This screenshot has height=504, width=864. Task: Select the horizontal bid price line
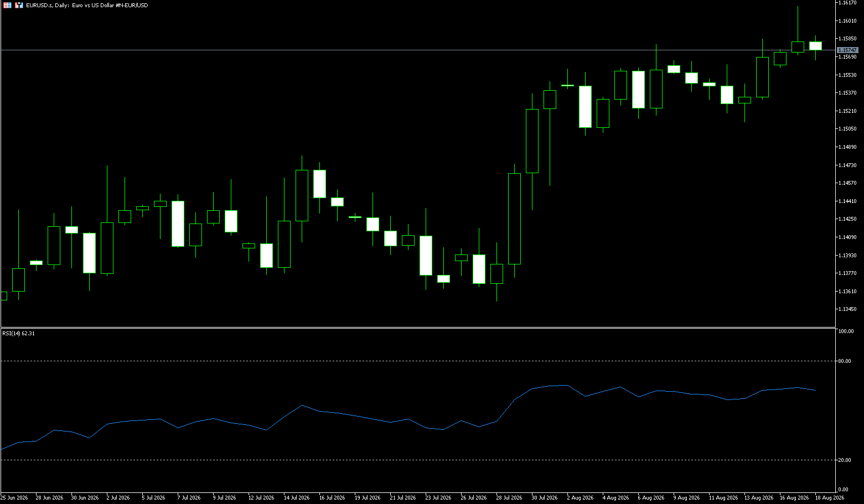pyautogui.click(x=418, y=50)
